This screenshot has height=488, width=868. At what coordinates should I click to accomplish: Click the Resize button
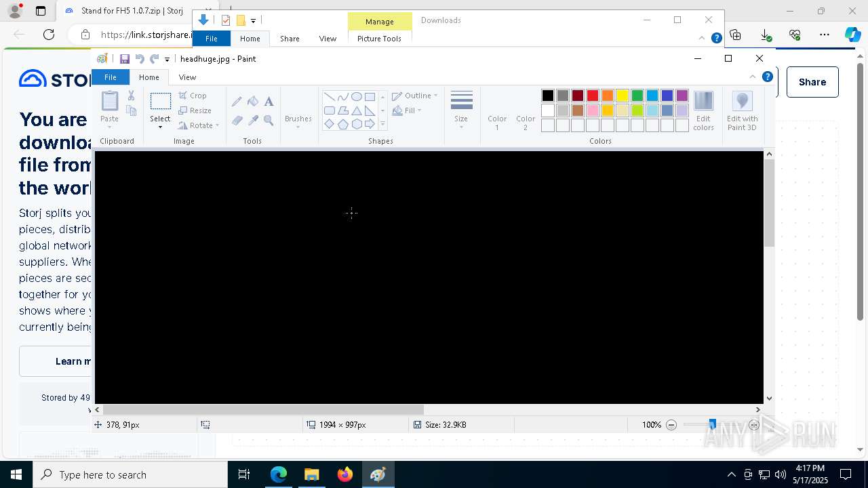tap(195, 110)
